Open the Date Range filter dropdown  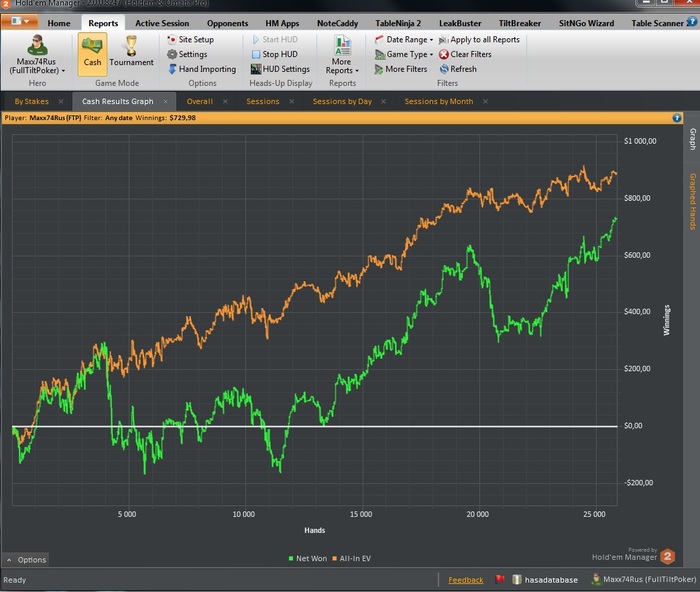click(404, 39)
